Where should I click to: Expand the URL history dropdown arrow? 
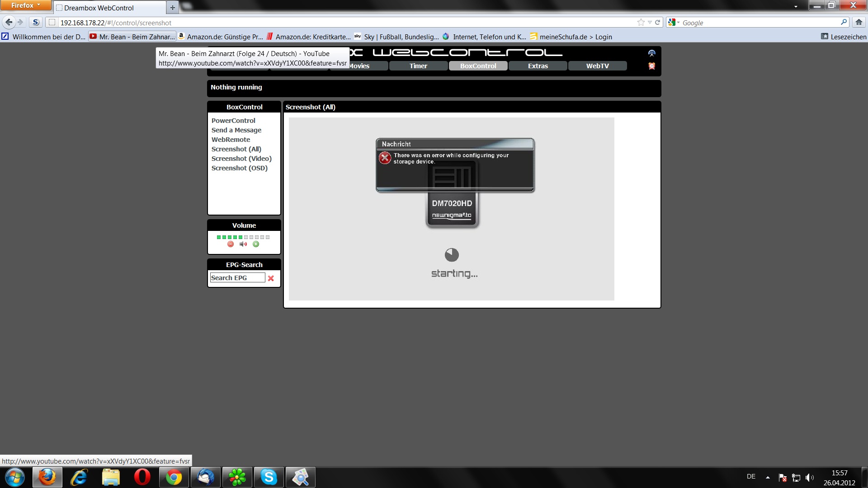pyautogui.click(x=650, y=22)
